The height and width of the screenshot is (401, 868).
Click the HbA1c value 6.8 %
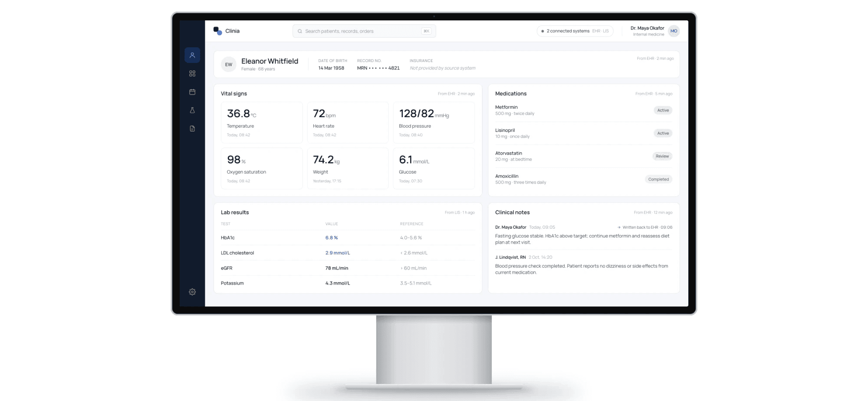coord(332,238)
